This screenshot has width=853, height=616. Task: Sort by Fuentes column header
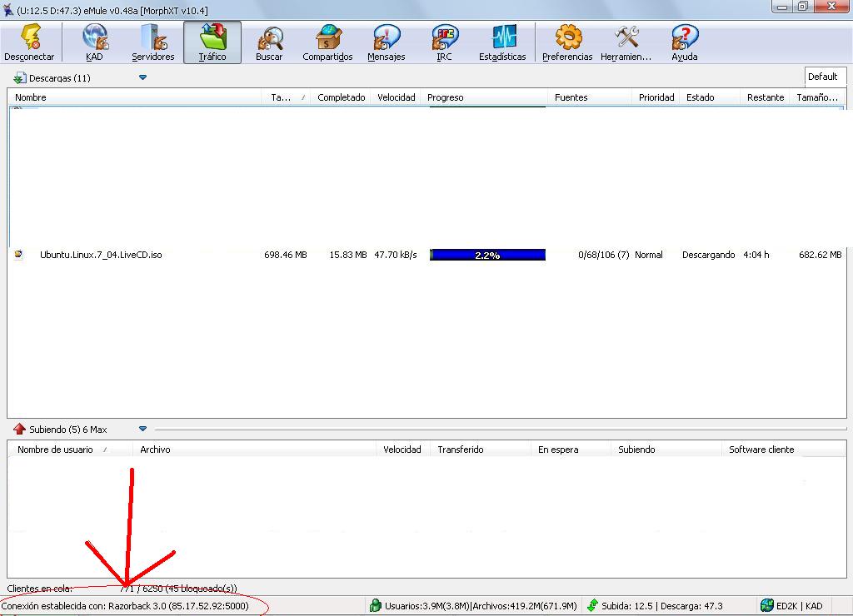[590, 97]
